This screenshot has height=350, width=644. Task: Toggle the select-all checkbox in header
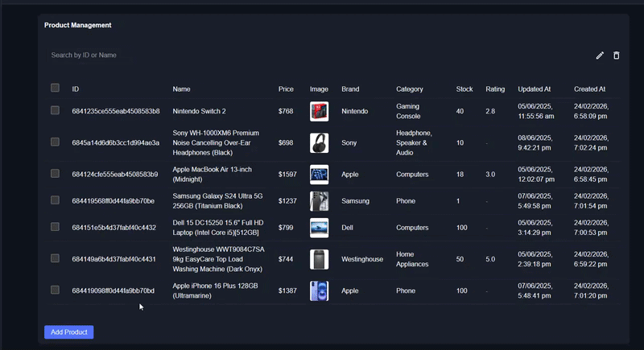55,88
